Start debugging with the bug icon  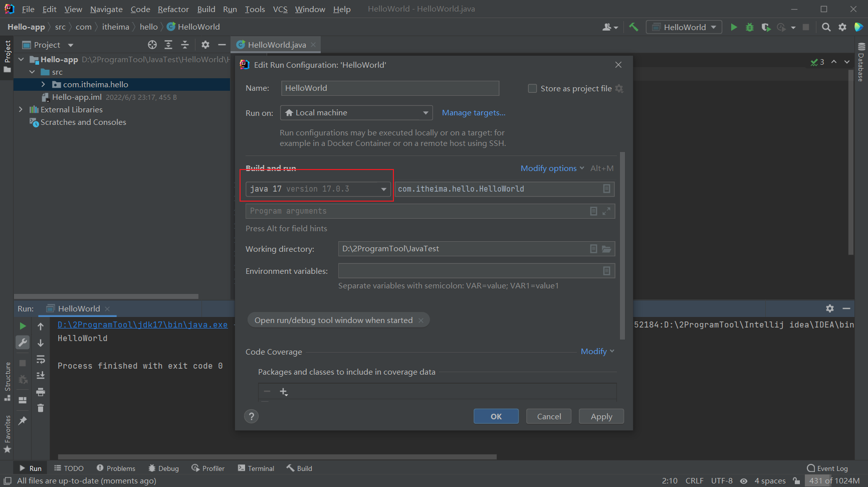(750, 27)
